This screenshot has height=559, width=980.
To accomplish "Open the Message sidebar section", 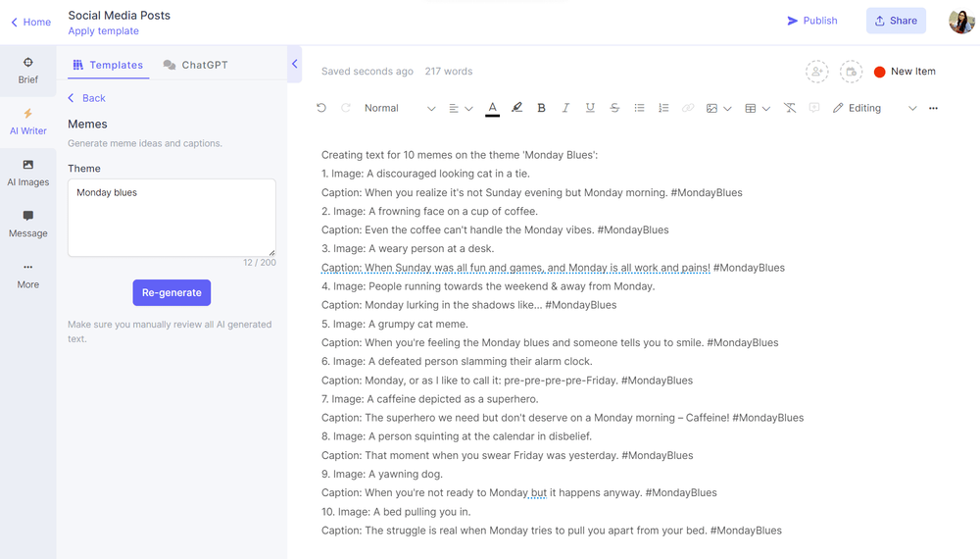I will tap(28, 225).
